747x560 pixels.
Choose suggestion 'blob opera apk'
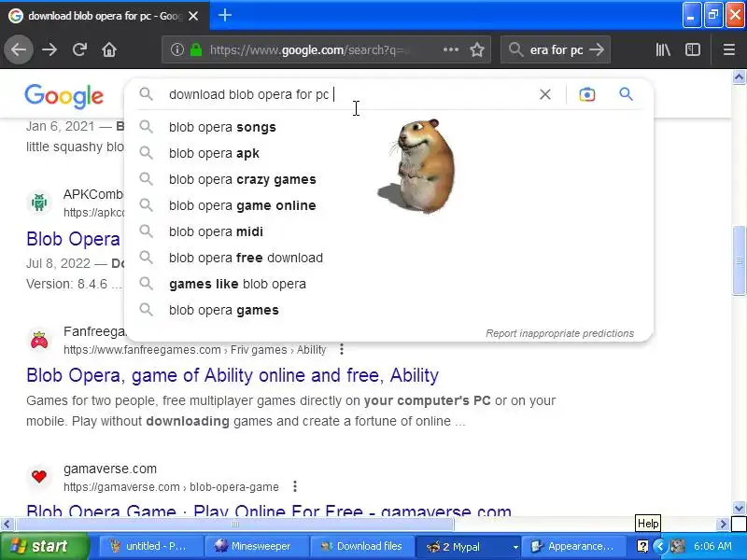pyautogui.click(x=388, y=153)
